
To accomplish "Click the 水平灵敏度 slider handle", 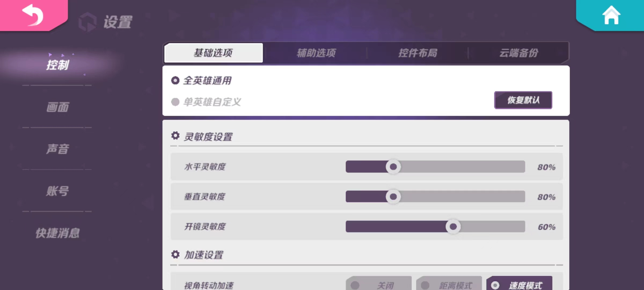I will (x=393, y=167).
